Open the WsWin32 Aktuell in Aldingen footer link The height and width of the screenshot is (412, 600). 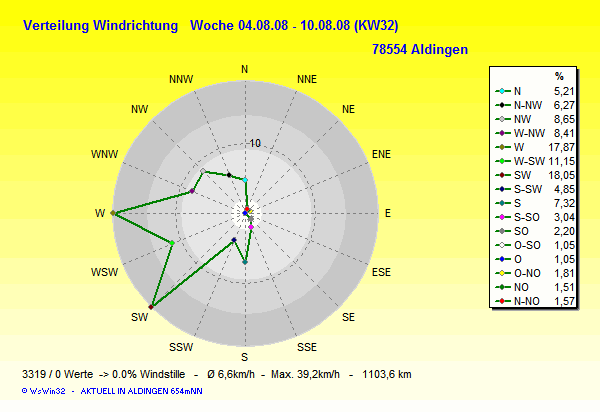102,393
